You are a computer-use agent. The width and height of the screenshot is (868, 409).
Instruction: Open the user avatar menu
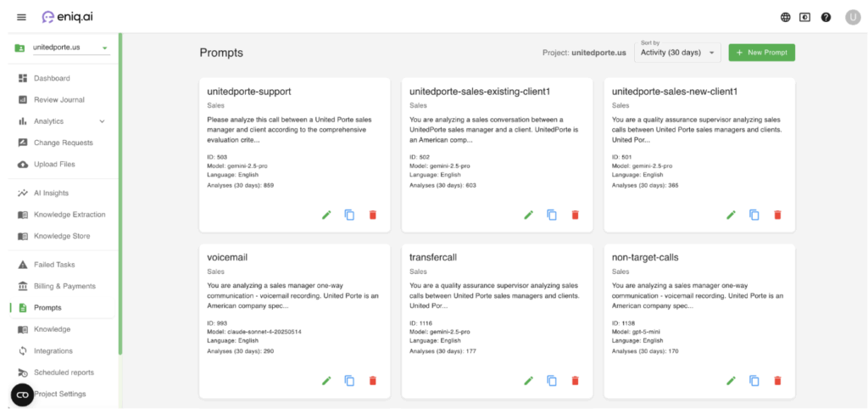pos(853,17)
